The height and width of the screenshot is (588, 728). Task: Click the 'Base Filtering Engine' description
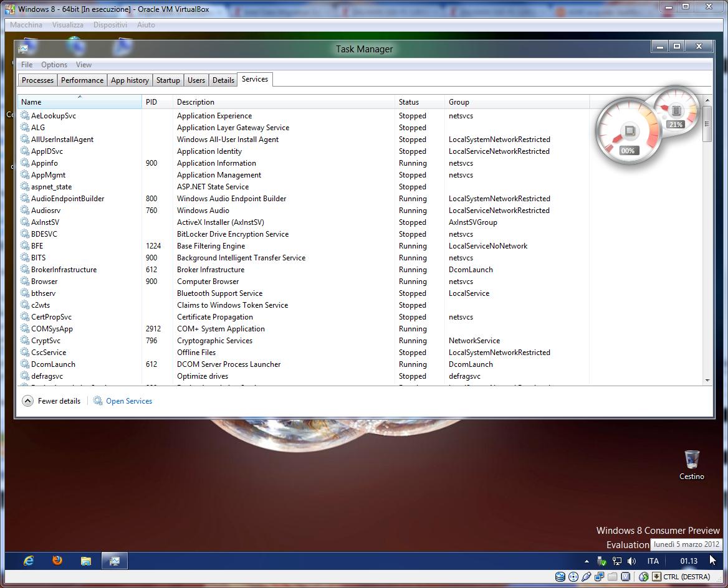pos(211,245)
